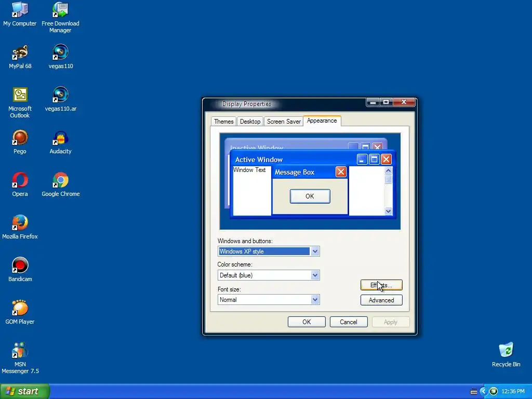The height and width of the screenshot is (399, 532).
Task: Select the Microsoft Outlook icon
Action: coord(20,103)
